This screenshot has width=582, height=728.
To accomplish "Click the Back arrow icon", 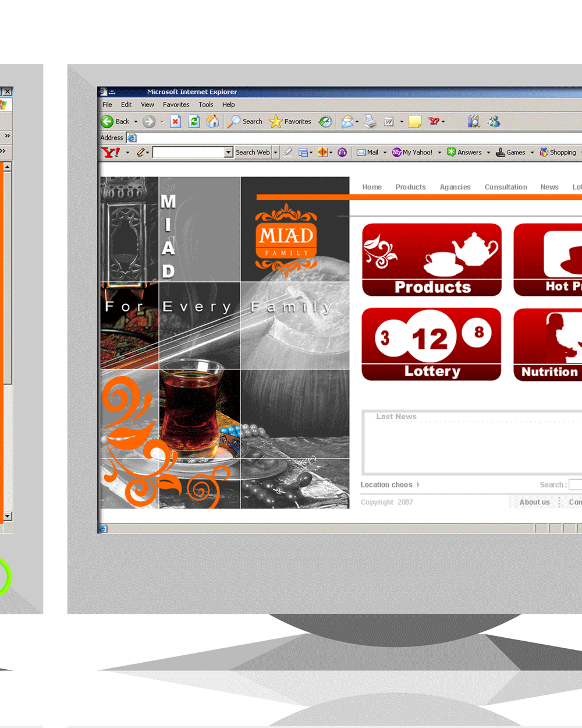I will pyautogui.click(x=107, y=122).
